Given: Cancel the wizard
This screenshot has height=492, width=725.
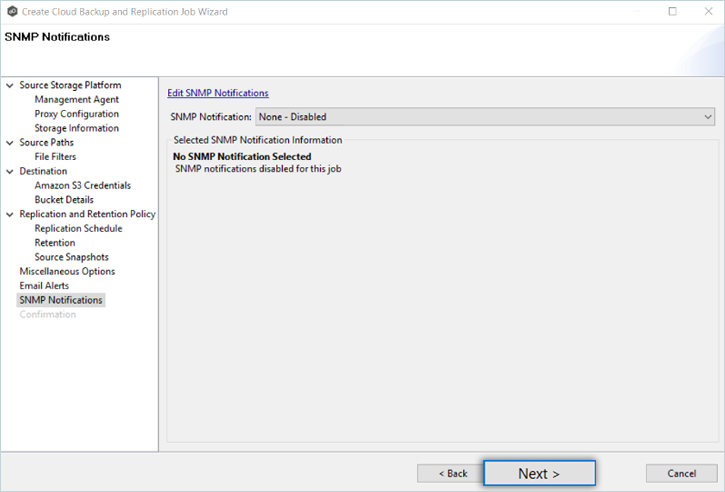Looking at the screenshot, I should pos(682,474).
